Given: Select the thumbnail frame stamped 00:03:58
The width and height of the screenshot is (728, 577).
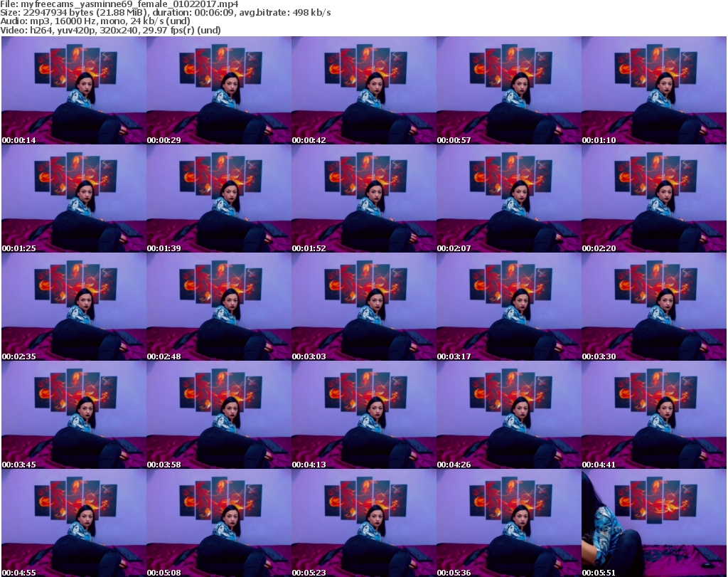Looking at the screenshot, I should coord(219,415).
